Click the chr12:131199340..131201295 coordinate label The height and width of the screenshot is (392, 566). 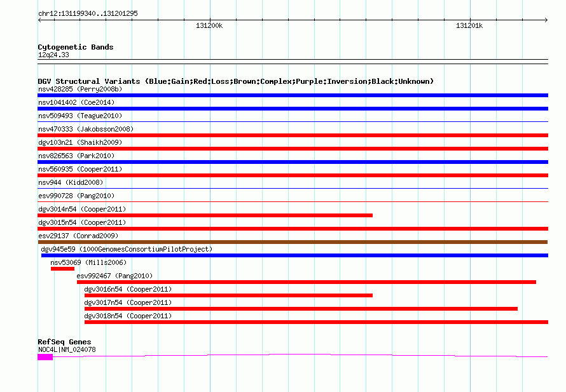tap(88, 13)
